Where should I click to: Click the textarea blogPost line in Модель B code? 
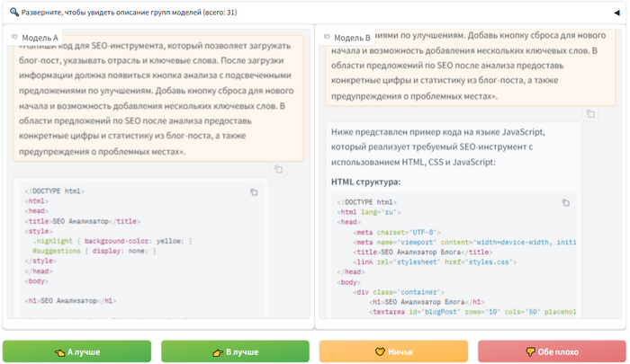pos(468,312)
